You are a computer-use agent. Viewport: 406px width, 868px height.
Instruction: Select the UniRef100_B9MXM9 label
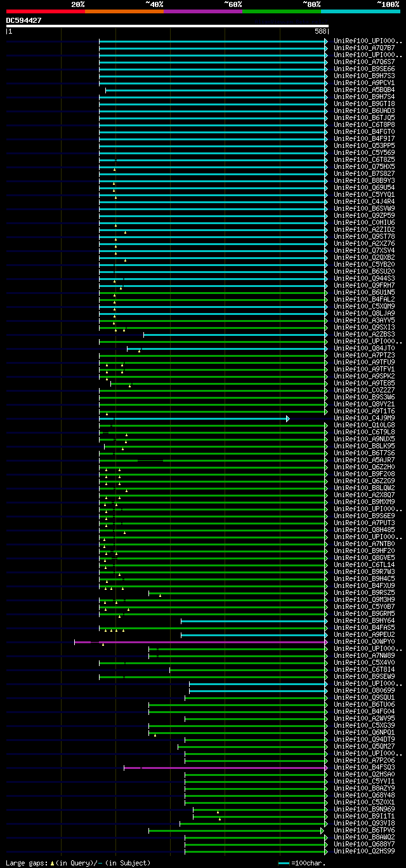click(364, 502)
